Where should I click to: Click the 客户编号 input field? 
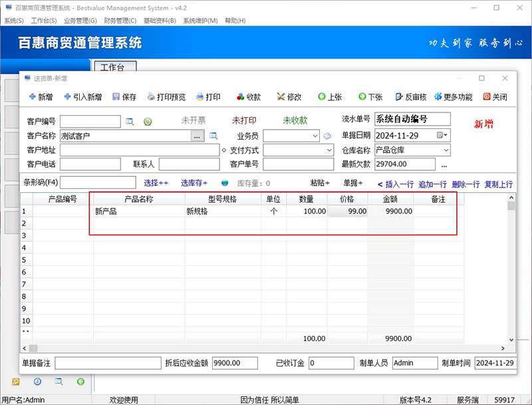[90, 122]
